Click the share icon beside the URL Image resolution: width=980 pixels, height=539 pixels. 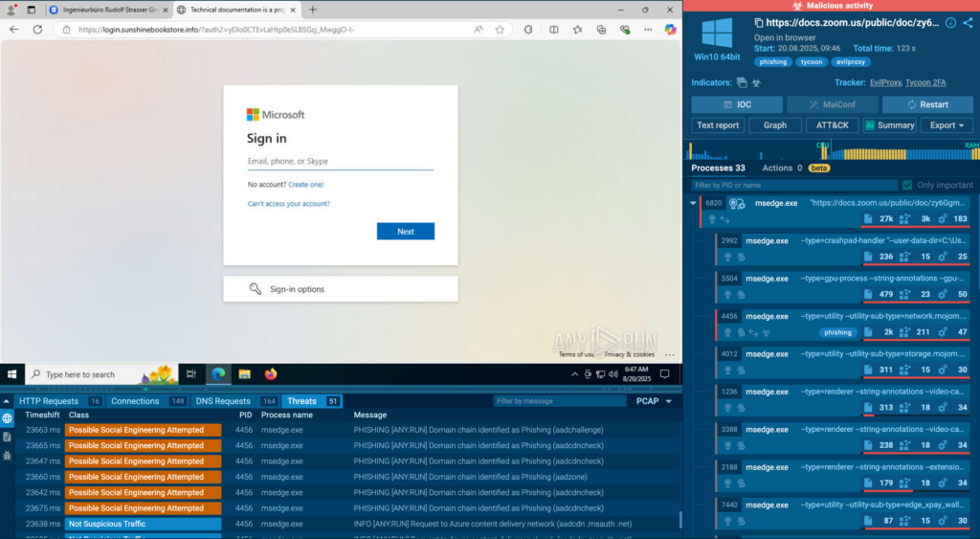968,23
